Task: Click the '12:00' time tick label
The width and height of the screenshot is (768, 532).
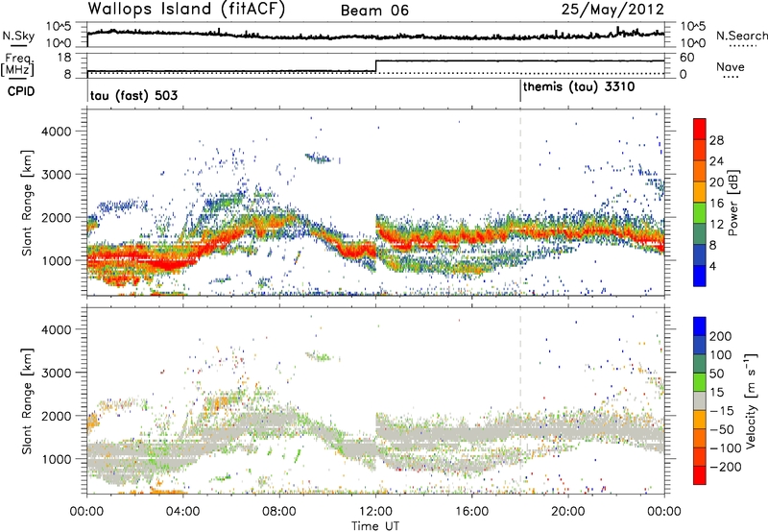Action: (x=375, y=512)
